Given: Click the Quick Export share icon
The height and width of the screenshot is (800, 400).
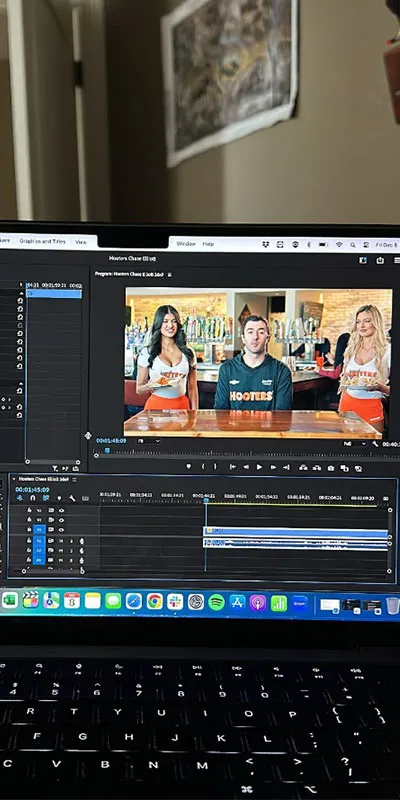Looking at the screenshot, I should point(380,260).
